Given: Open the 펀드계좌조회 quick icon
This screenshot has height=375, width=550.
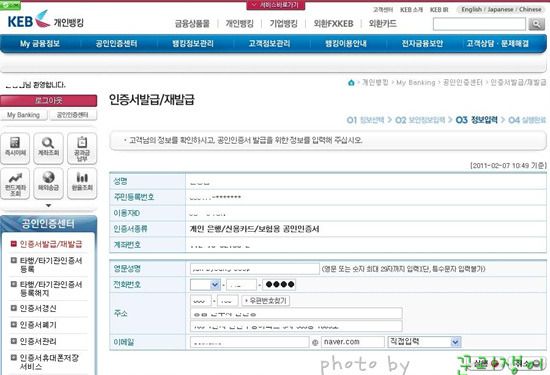Looking at the screenshot, I should pos(15,183).
